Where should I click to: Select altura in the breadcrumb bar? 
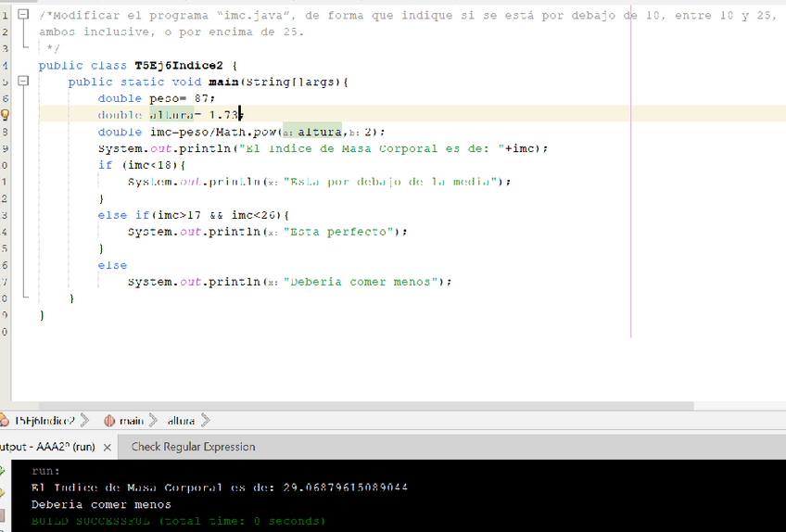tap(181, 421)
